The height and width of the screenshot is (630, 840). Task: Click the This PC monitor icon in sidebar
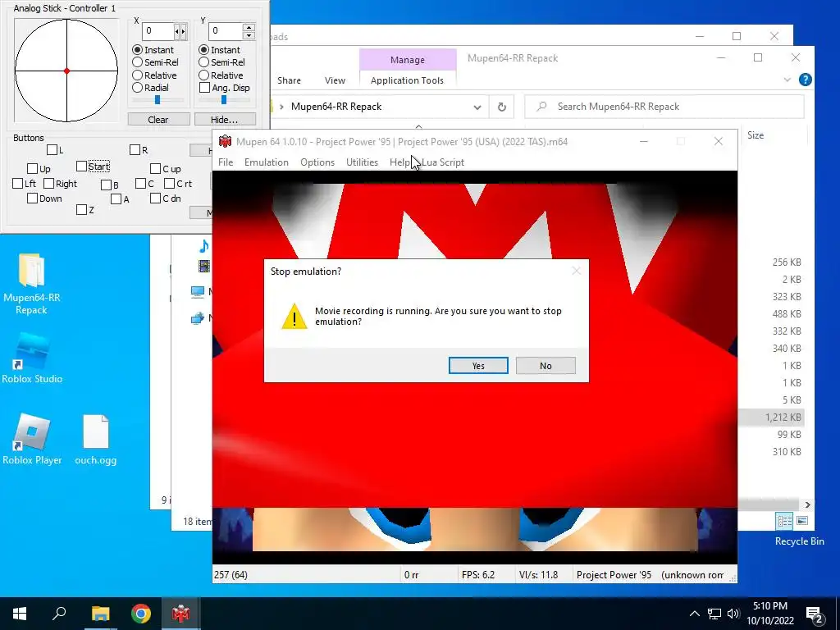(x=198, y=292)
